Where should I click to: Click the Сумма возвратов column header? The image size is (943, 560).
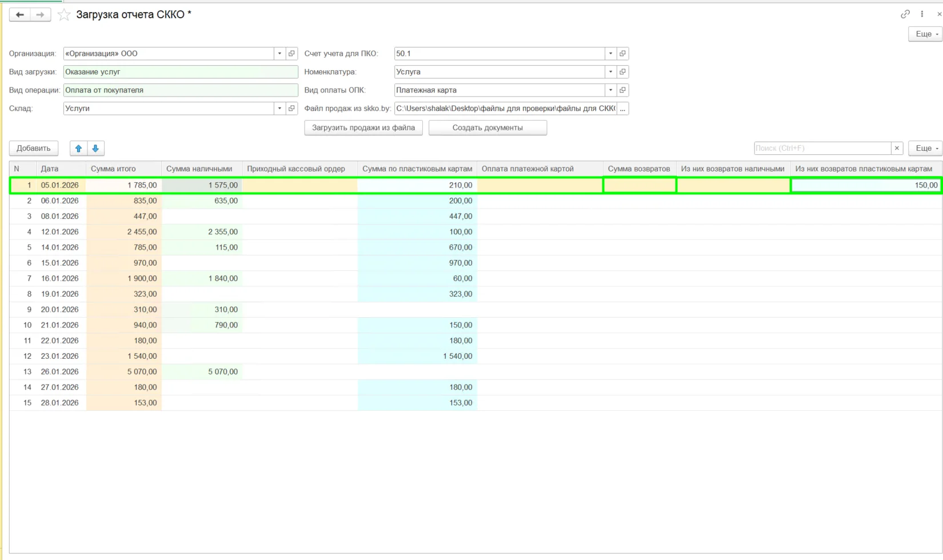[x=640, y=169]
